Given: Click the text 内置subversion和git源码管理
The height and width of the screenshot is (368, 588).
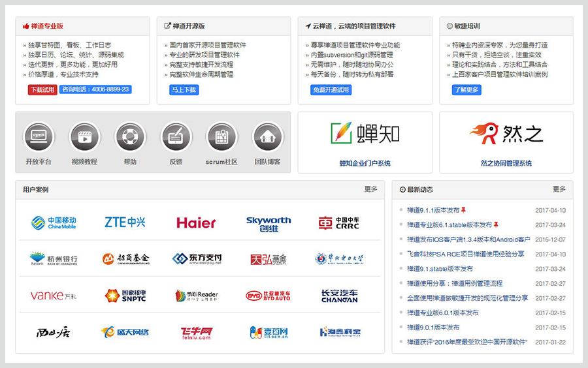Looking at the screenshot, I should [x=351, y=55].
